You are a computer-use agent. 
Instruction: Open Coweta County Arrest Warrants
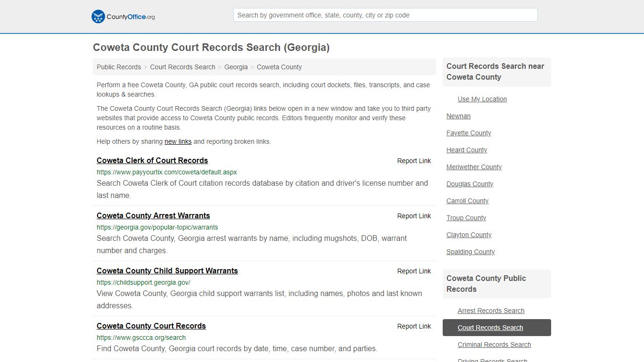click(153, 215)
